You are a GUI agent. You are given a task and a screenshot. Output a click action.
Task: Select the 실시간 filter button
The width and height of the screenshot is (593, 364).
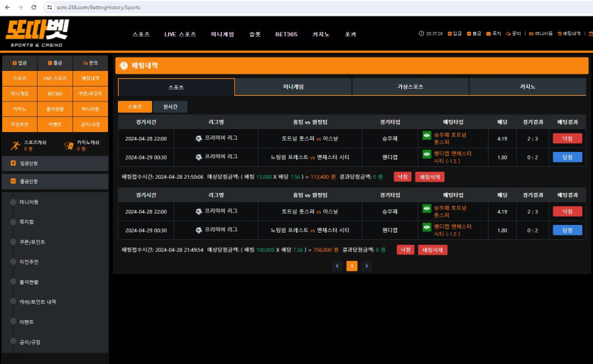(x=170, y=106)
